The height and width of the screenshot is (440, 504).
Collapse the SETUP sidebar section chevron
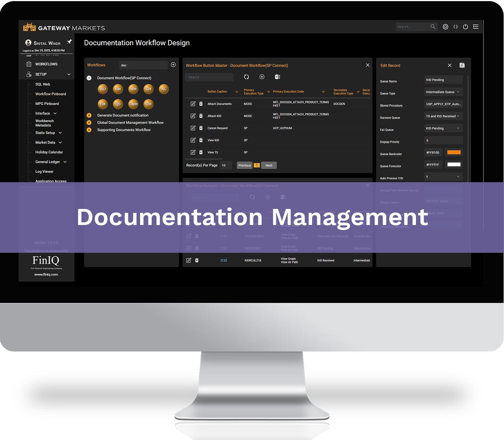tap(69, 74)
